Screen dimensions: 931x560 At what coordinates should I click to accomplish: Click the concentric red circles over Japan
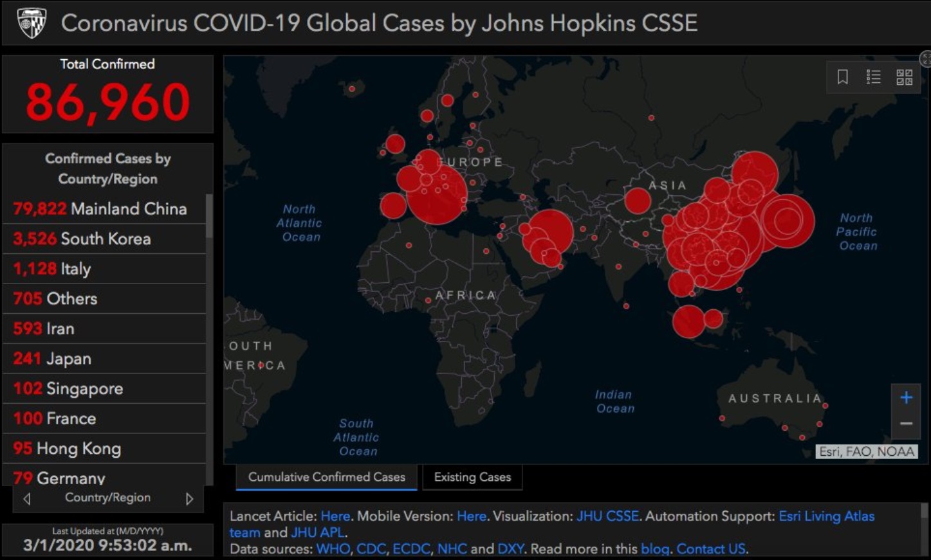click(x=786, y=221)
